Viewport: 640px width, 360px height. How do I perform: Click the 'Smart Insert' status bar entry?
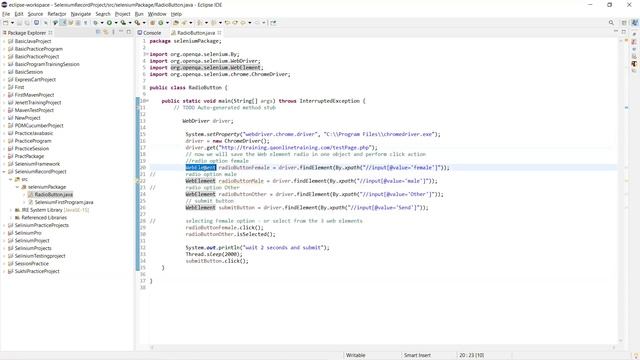[x=417, y=355]
